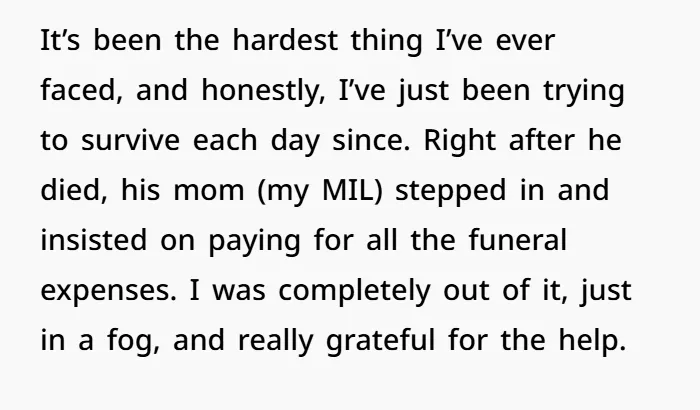Image resolution: width=700 pixels, height=410 pixels.
Task: Click the word "completely" in the text
Action: click(354, 290)
